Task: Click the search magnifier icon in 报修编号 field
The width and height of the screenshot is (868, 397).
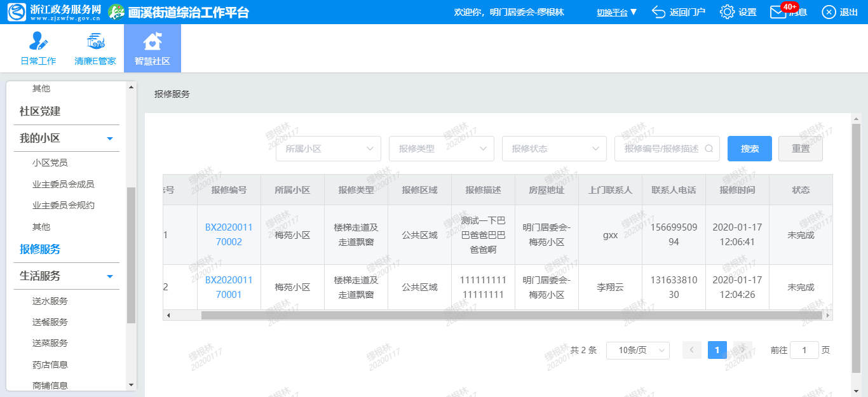Action: tap(709, 149)
